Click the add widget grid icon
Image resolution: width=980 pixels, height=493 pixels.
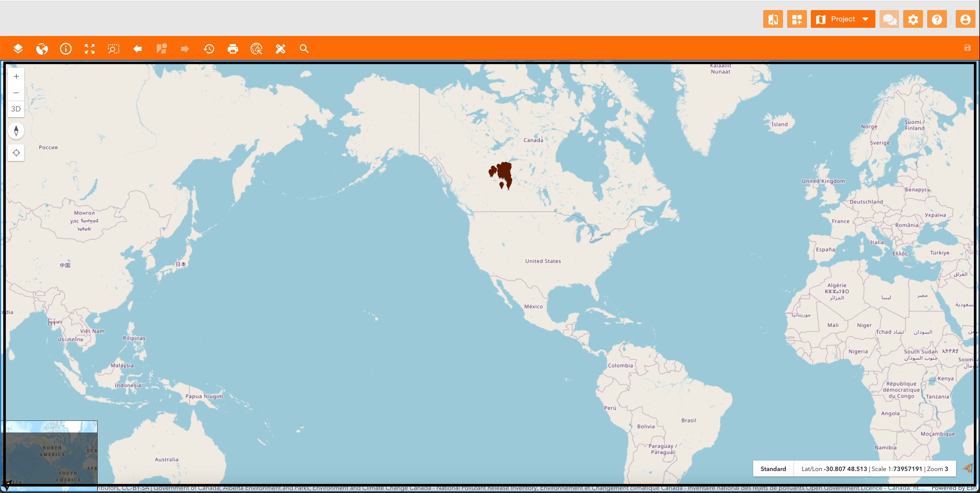pyautogui.click(x=797, y=19)
